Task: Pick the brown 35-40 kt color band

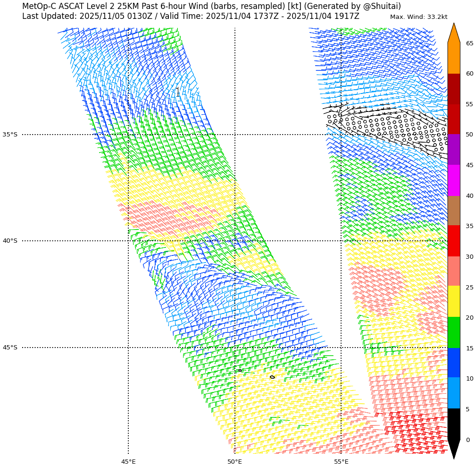Action: pos(453,211)
